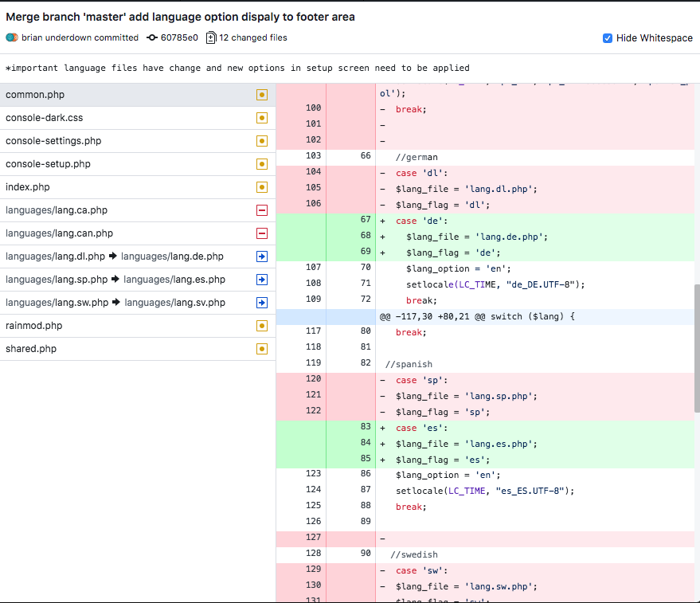Click the commit hash icon beside 60785e0

point(152,37)
